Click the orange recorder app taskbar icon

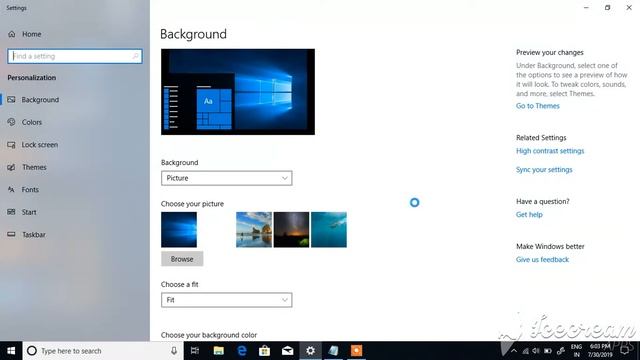point(356,351)
